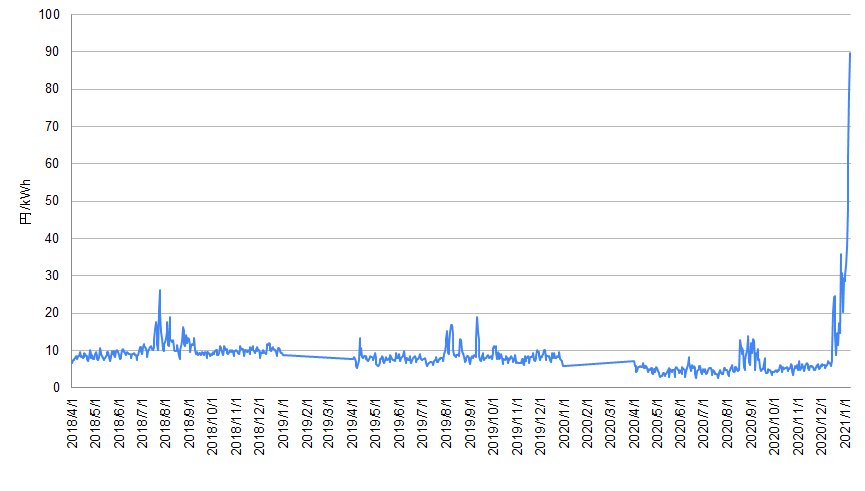Click the September 2019 spike peak
The image size is (865, 491).
tap(477, 317)
